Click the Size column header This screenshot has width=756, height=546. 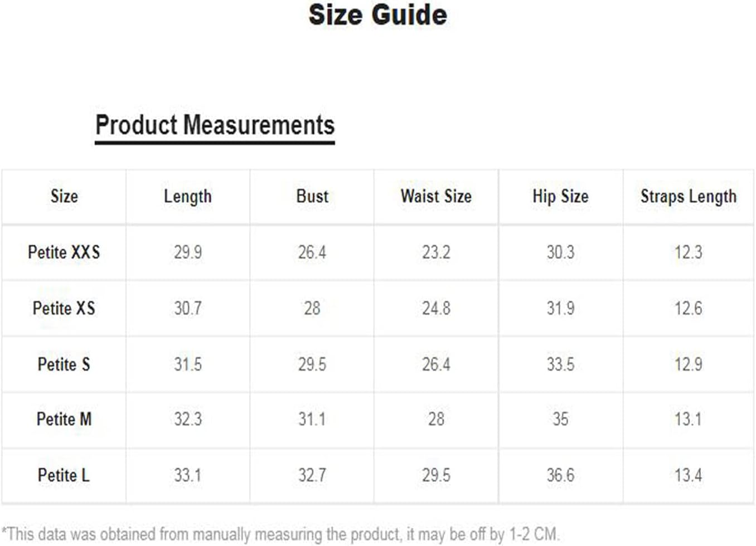click(64, 196)
